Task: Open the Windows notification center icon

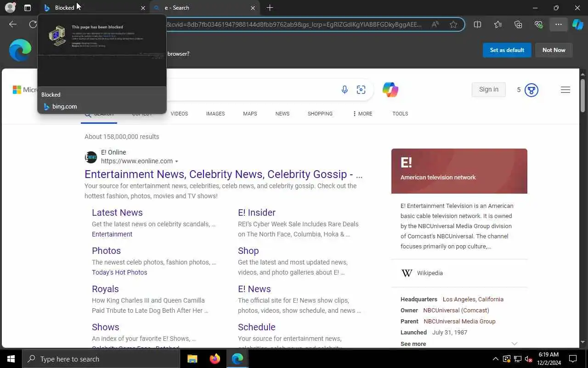Action: pos(573,359)
